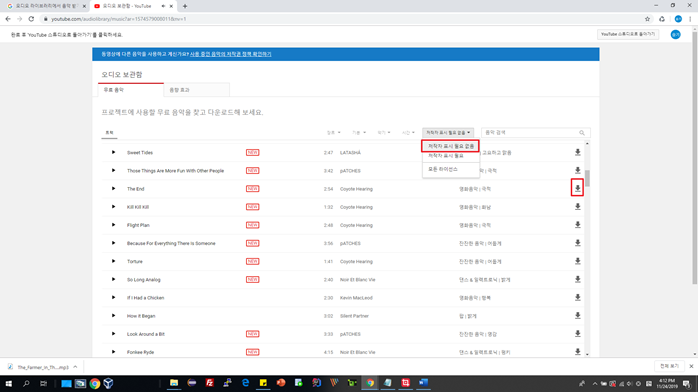Collapse the 저작자 표시 필요 없음 attribution dropdown
The height and width of the screenshot is (392, 698).
(x=448, y=133)
